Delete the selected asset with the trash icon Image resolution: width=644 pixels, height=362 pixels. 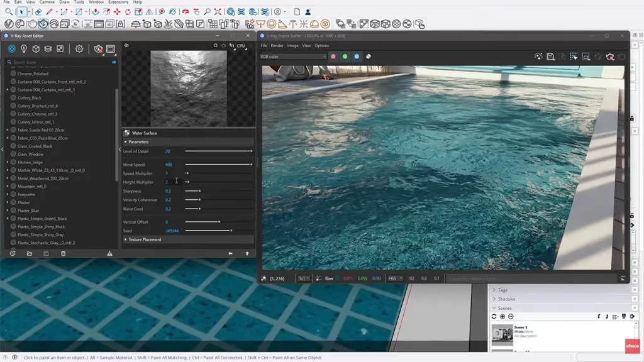pos(63,253)
